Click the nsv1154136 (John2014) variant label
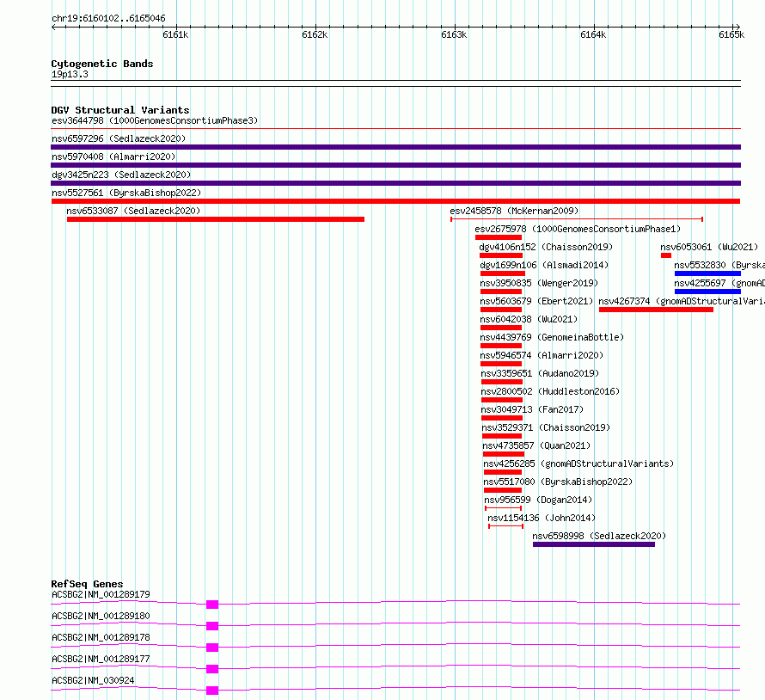Viewport: 765px width, 700px height. 542,518
